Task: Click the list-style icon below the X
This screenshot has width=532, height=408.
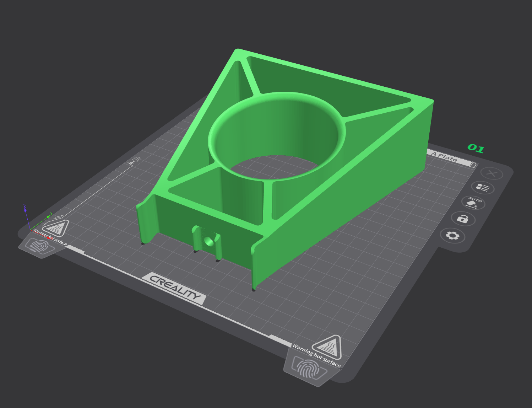Action: tap(483, 187)
